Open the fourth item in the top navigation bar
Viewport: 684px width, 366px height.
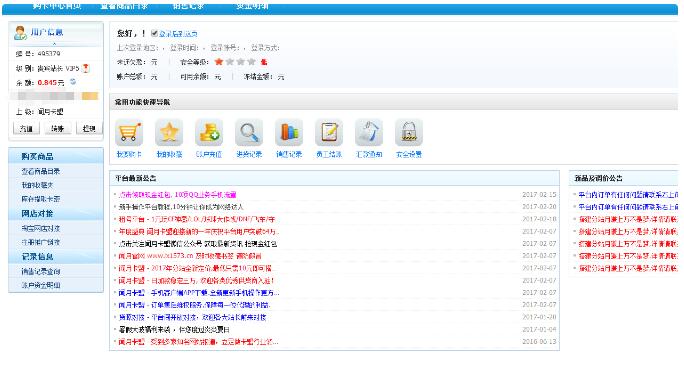[253, 6]
